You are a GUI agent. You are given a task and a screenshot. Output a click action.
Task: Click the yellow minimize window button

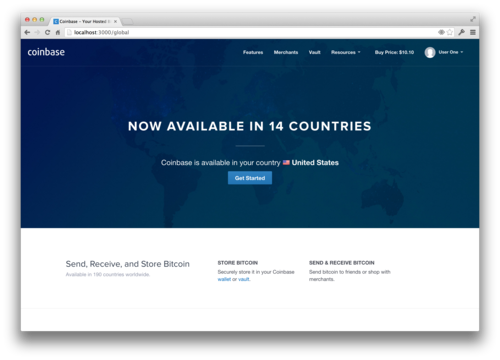tap(34, 20)
